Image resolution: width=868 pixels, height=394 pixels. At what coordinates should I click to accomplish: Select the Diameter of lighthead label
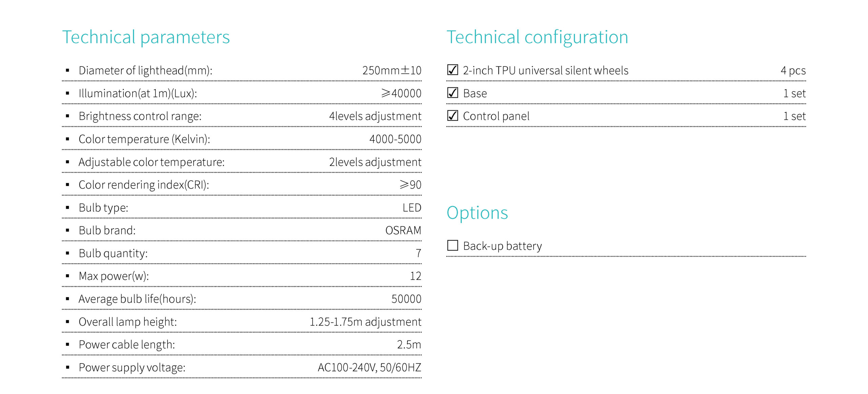(145, 70)
